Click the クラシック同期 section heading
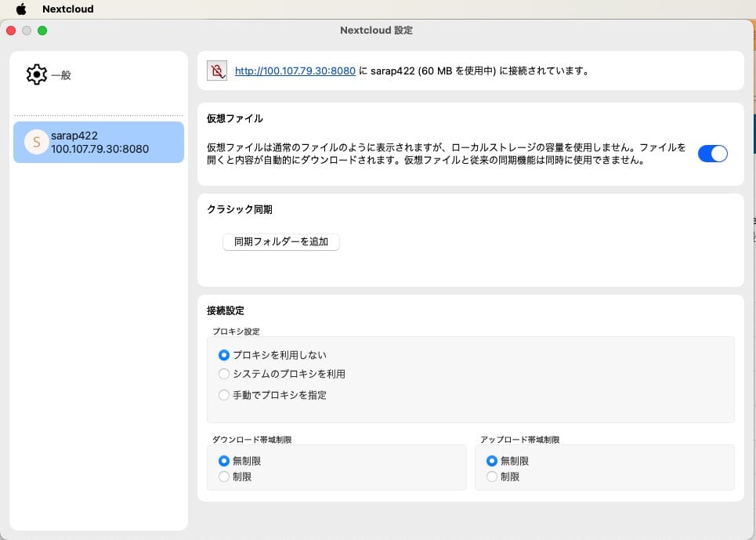This screenshot has height=540, width=756. (240, 209)
